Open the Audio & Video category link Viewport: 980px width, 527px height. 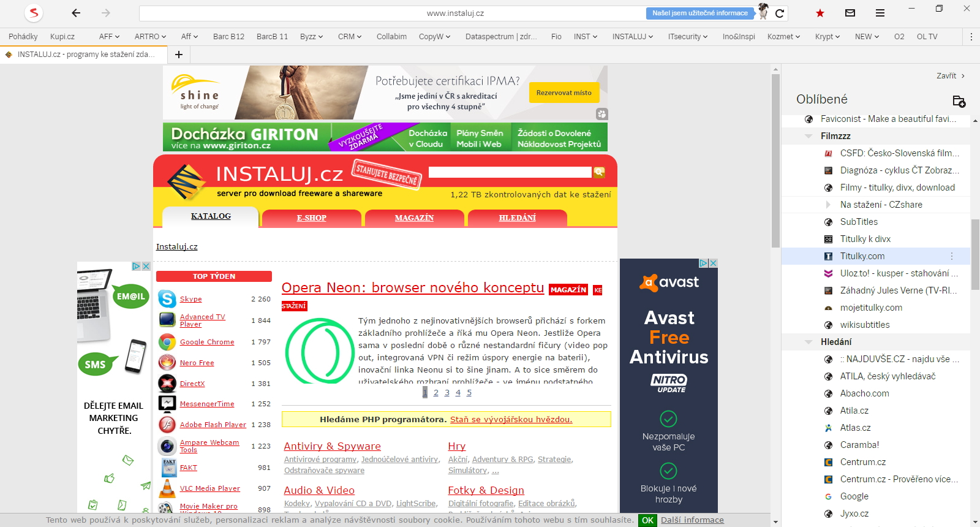pyautogui.click(x=319, y=490)
